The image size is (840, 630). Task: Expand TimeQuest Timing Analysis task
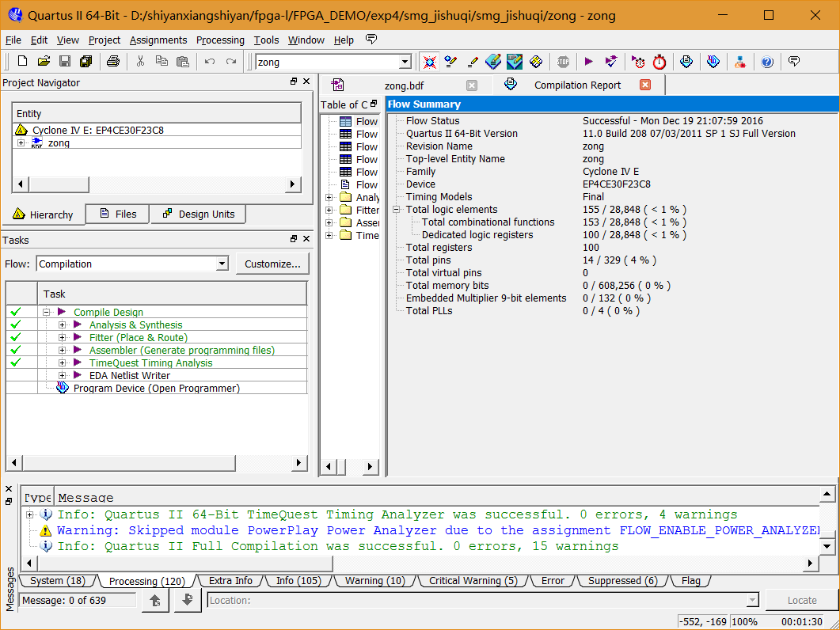coord(62,362)
